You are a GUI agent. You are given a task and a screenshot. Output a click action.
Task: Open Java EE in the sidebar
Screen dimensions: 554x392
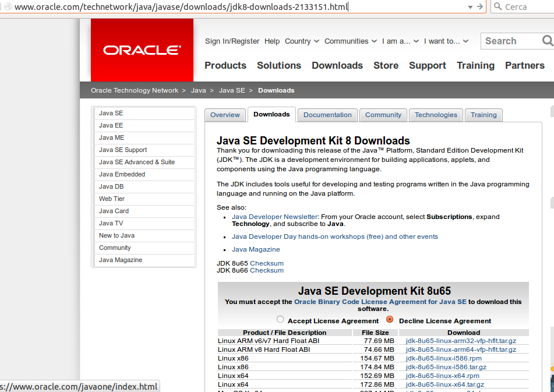[x=144, y=125]
